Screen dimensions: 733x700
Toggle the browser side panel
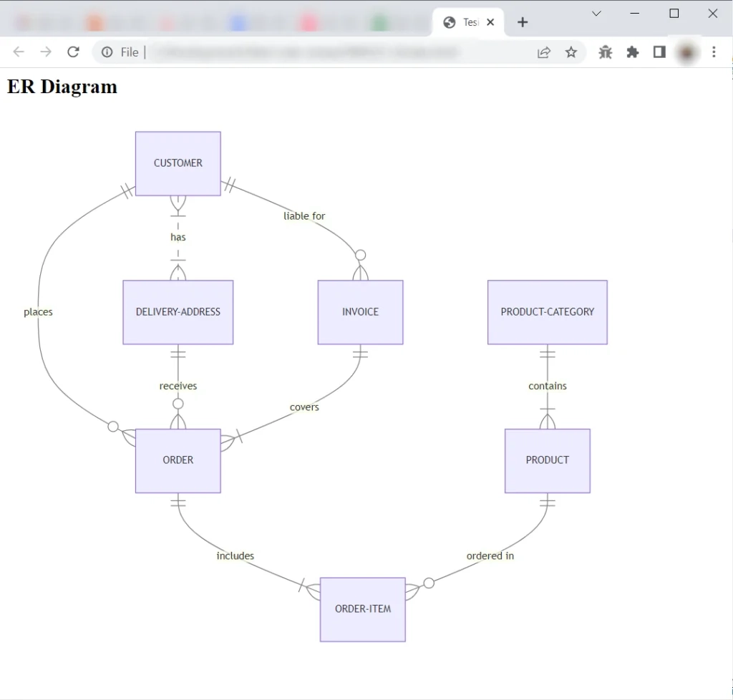(x=659, y=52)
